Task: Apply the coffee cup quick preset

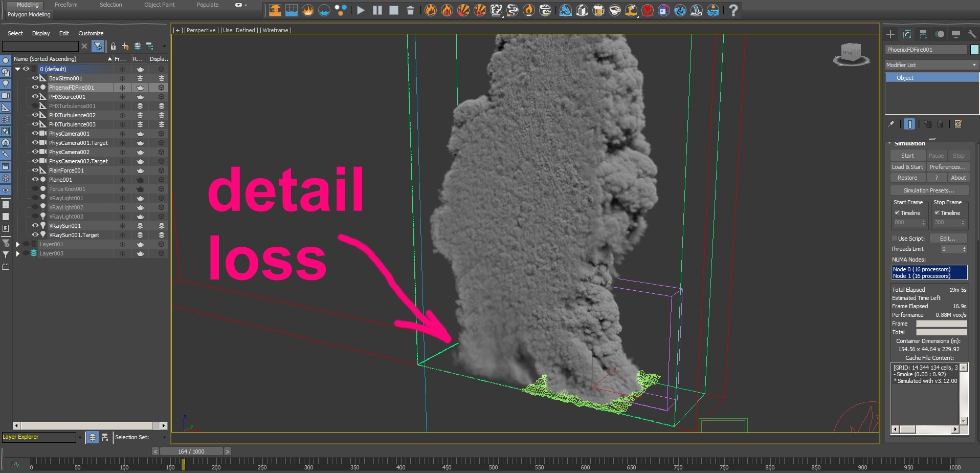Action: (x=615, y=10)
